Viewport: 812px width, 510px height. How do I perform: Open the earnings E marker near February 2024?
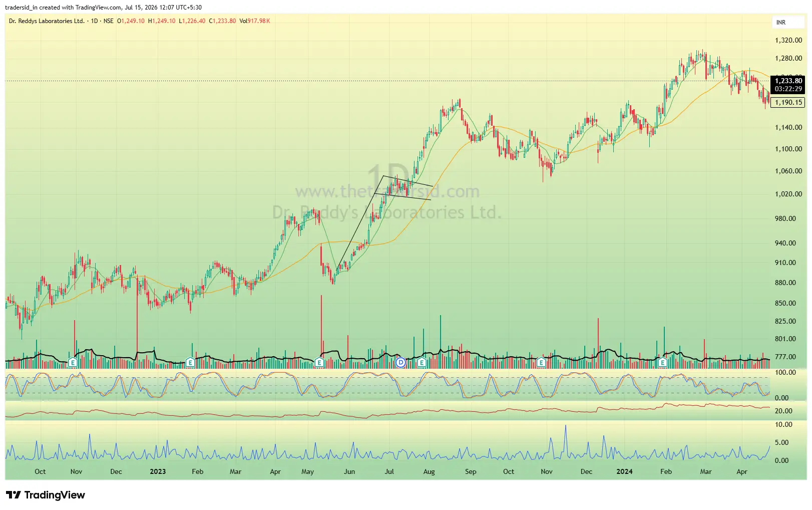click(663, 362)
